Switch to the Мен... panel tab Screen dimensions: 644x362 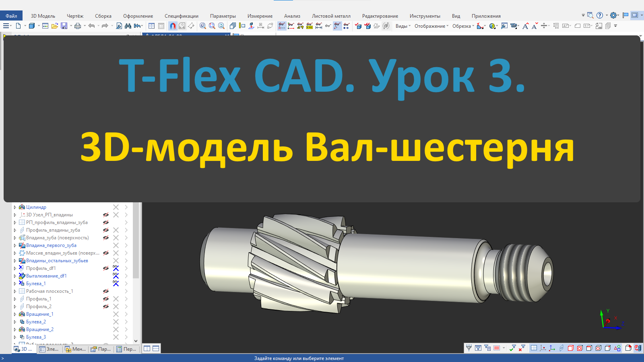(x=75, y=349)
